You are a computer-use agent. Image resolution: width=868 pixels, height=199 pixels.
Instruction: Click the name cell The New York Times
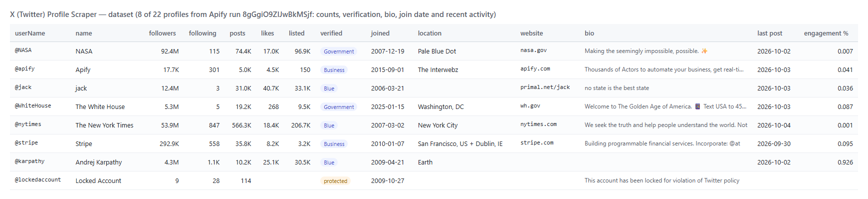(104, 125)
